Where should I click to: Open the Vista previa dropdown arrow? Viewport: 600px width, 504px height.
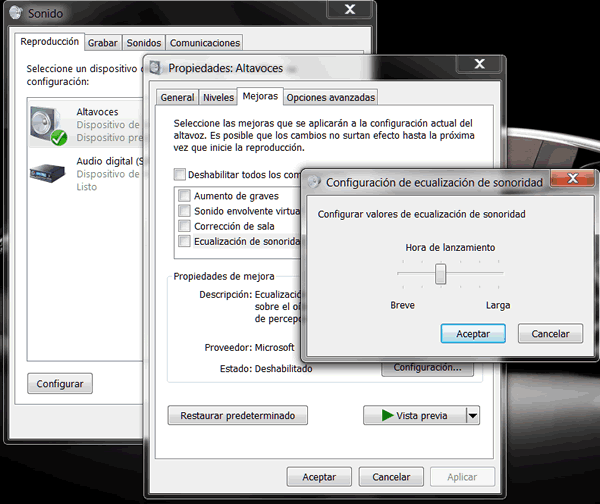click(x=473, y=416)
